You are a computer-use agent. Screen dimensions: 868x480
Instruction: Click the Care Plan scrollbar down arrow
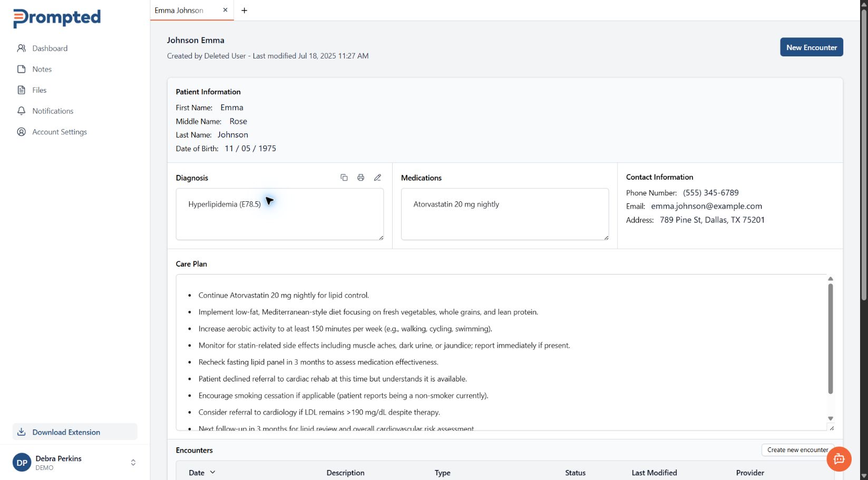click(831, 419)
